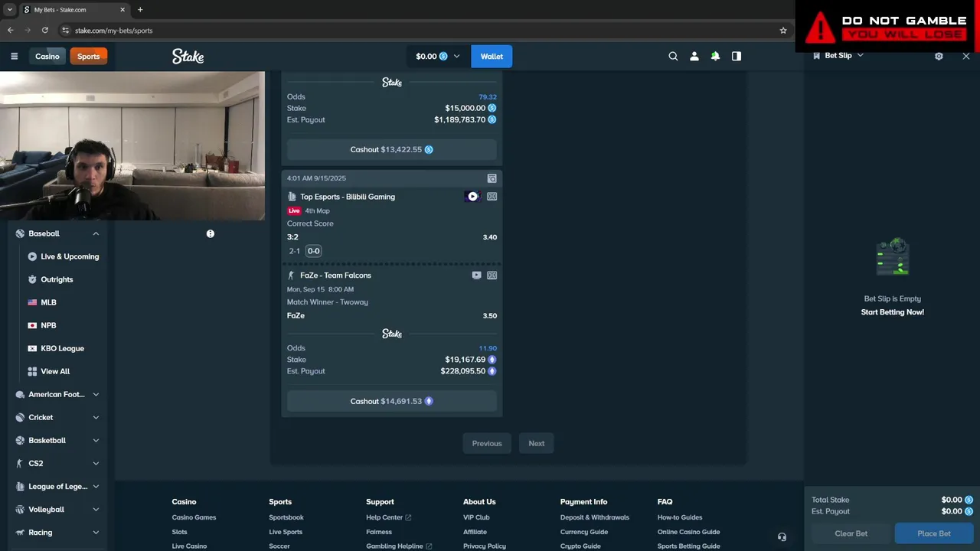Expand the Basketball section

(x=96, y=440)
